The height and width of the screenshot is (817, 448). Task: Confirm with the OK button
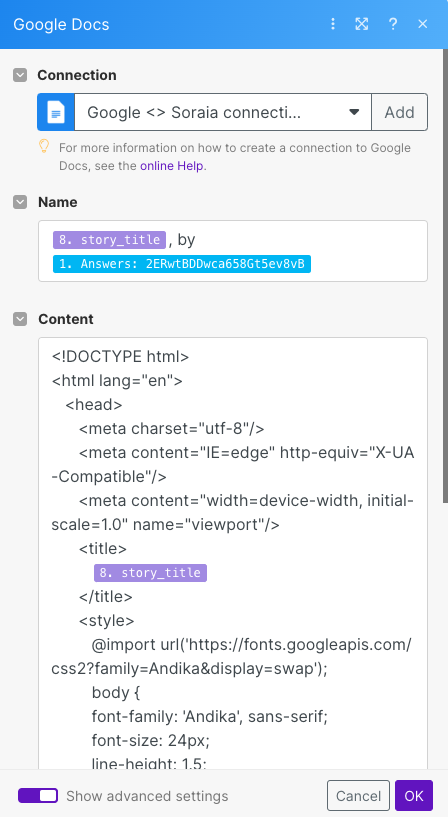click(x=414, y=796)
